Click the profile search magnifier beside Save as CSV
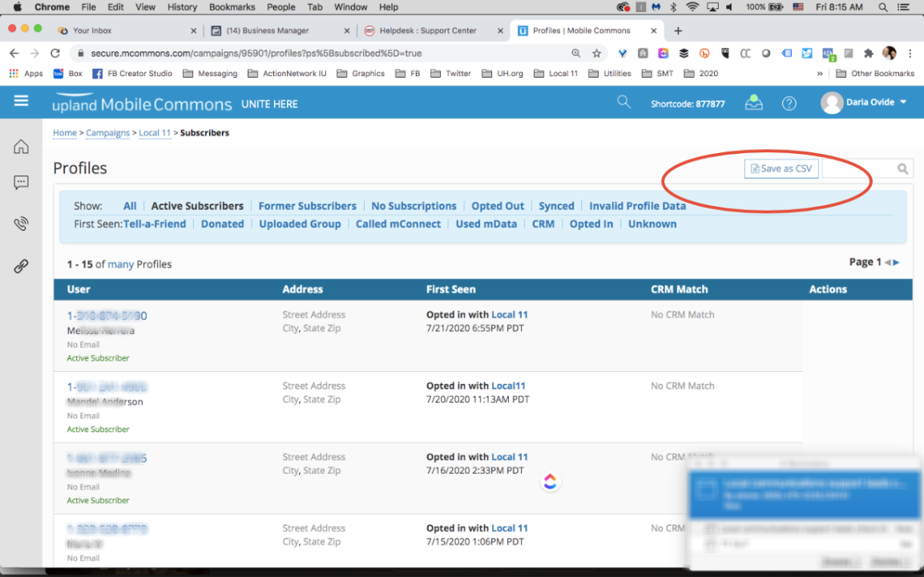Image resolution: width=924 pixels, height=577 pixels. (902, 169)
